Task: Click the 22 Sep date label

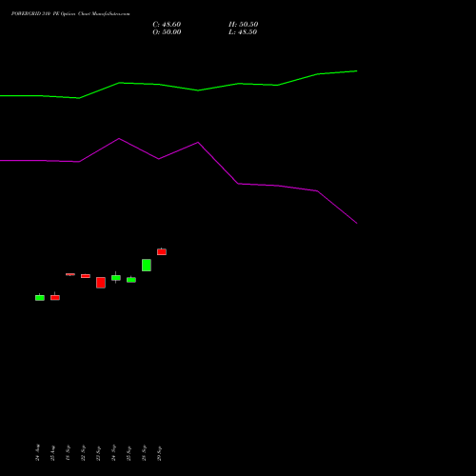Action: 83,453
